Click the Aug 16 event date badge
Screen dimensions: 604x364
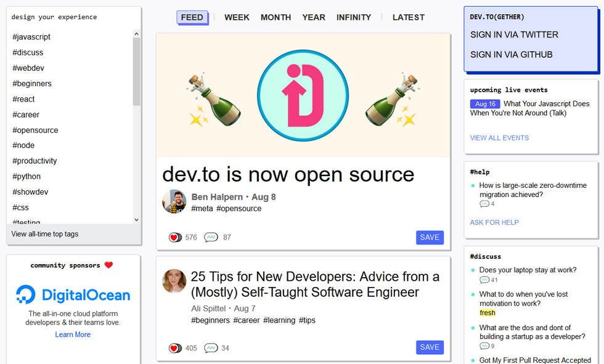point(485,104)
